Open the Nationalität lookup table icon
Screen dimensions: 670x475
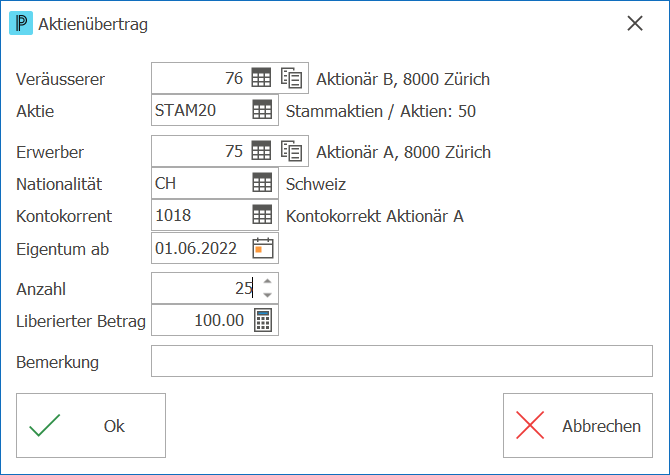coord(262,183)
